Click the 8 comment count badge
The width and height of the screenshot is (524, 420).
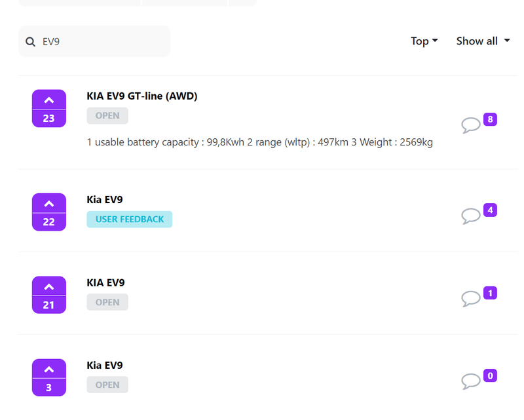pyautogui.click(x=490, y=119)
